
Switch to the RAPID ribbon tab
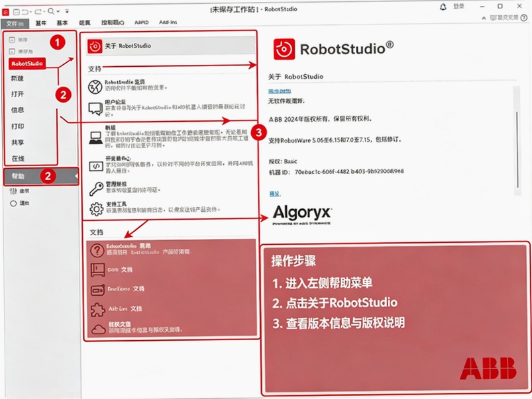(142, 22)
